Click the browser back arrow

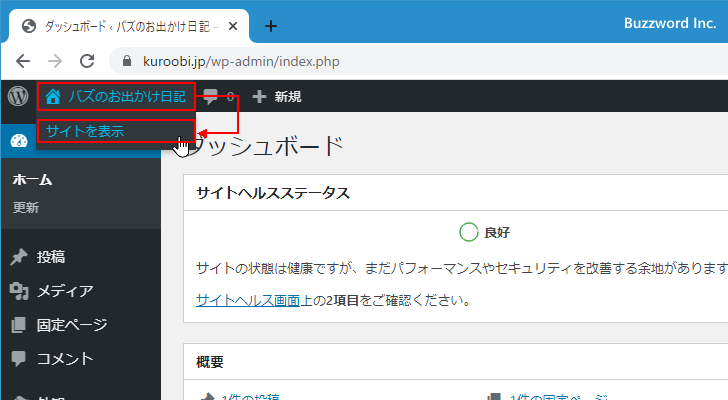tap(23, 61)
